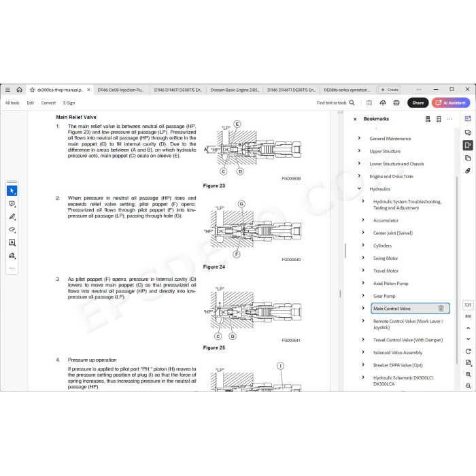Viewport: 476px width, 476px height.
Task: Open the attachments paperclip icon
Action: (x=468, y=171)
